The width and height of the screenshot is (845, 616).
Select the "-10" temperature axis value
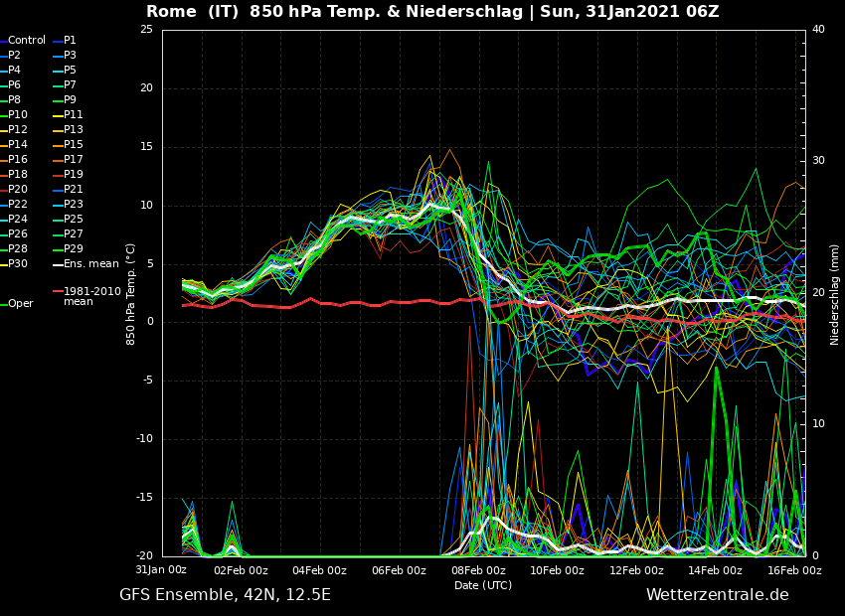(145, 439)
